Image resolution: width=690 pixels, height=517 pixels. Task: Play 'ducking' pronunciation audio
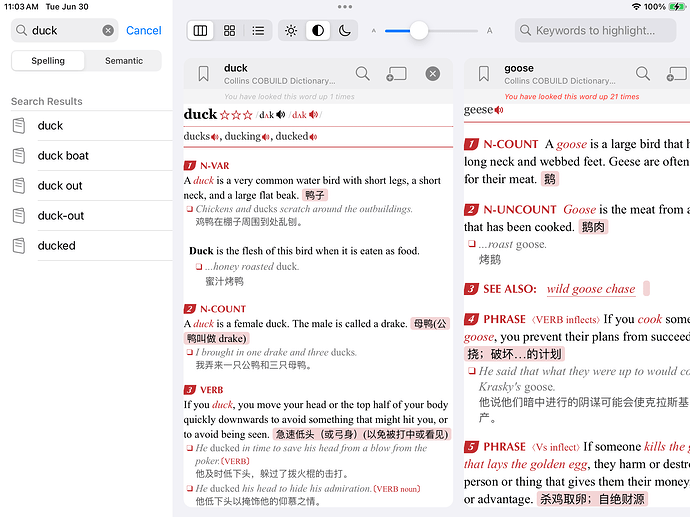pos(266,137)
